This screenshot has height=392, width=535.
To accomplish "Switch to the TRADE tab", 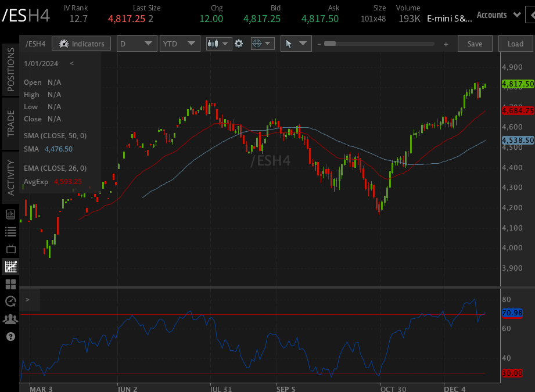I will [x=10, y=124].
